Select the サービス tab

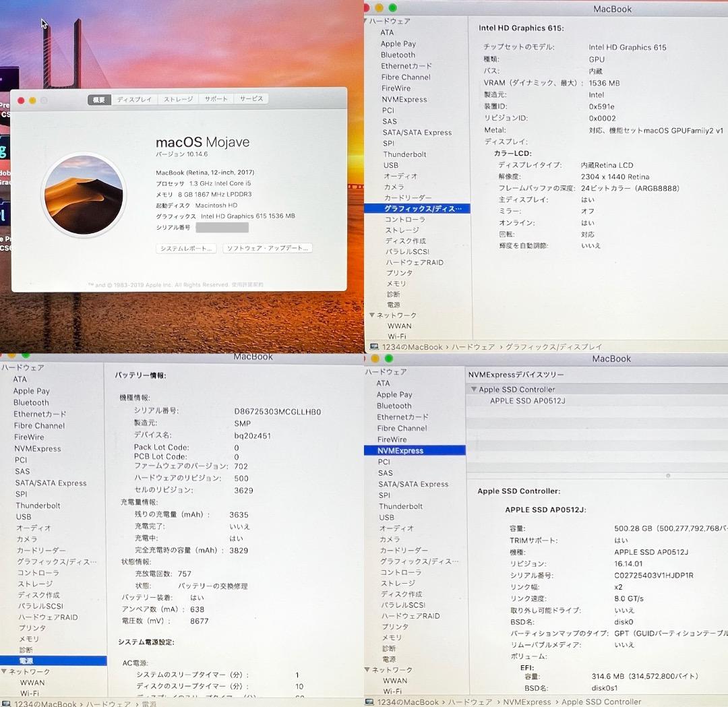click(x=251, y=98)
